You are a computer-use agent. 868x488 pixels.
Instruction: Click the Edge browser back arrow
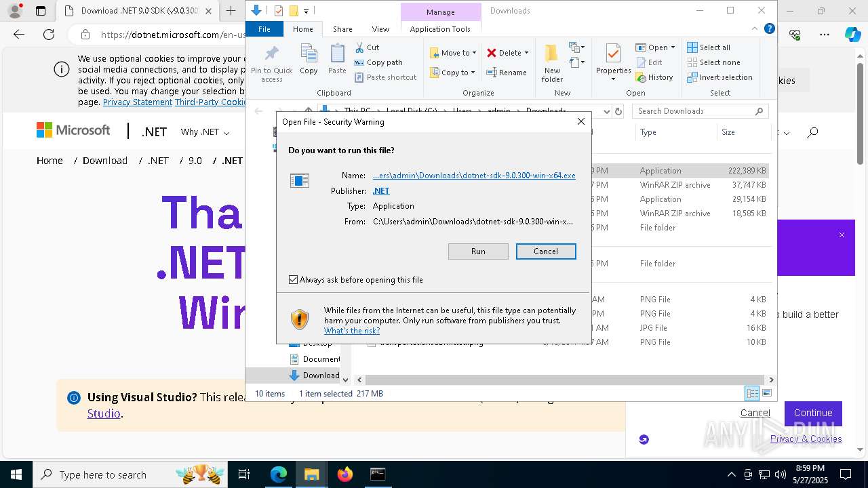(19, 35)
